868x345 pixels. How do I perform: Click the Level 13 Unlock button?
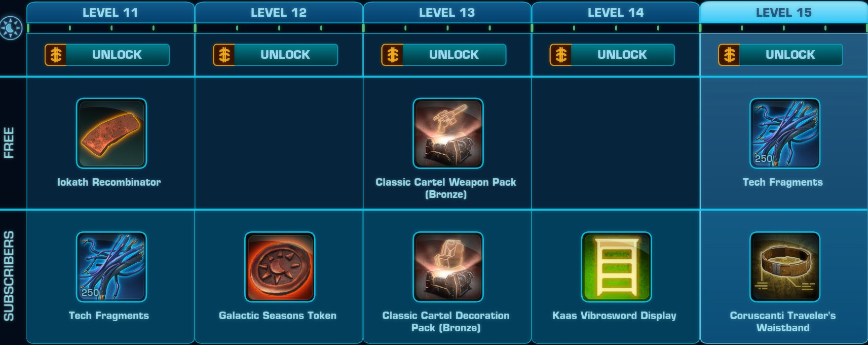[444, 55]
